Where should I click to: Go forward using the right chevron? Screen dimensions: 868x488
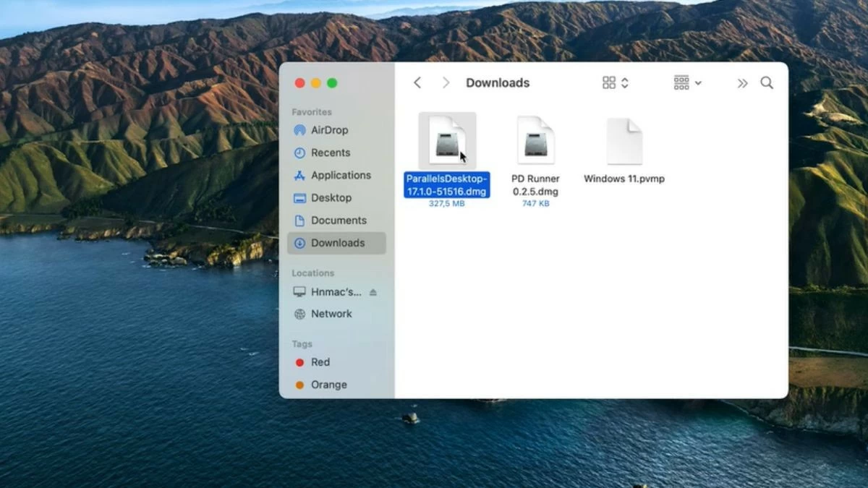click(446, 83)
